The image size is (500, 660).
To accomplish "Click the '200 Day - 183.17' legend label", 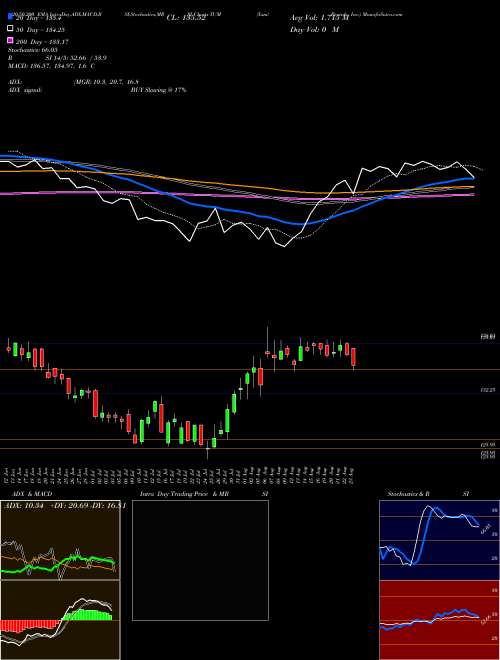I will (42, 42).
